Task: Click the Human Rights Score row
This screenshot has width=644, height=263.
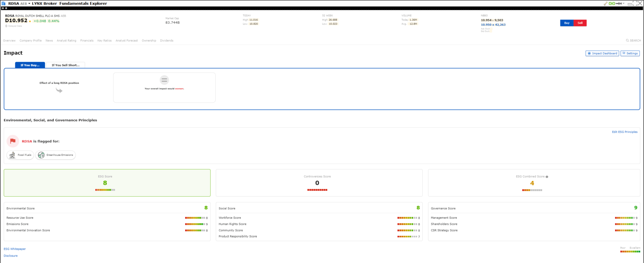Action: tap(319, 224)
